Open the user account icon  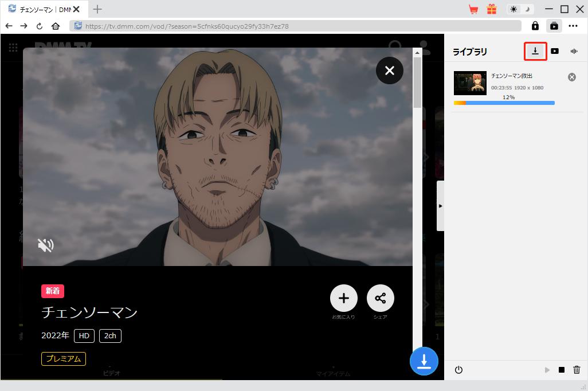pos(425,47)
